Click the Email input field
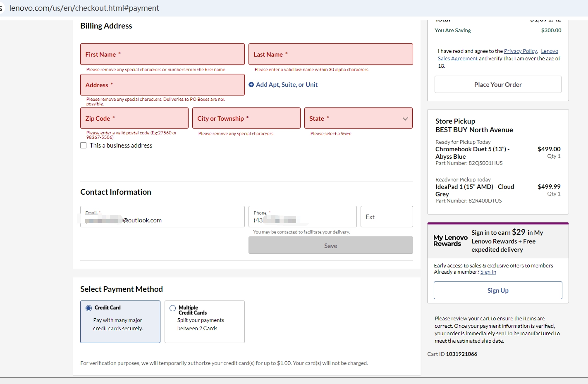This screenshot has height=384, width=588. coord(163,217)
